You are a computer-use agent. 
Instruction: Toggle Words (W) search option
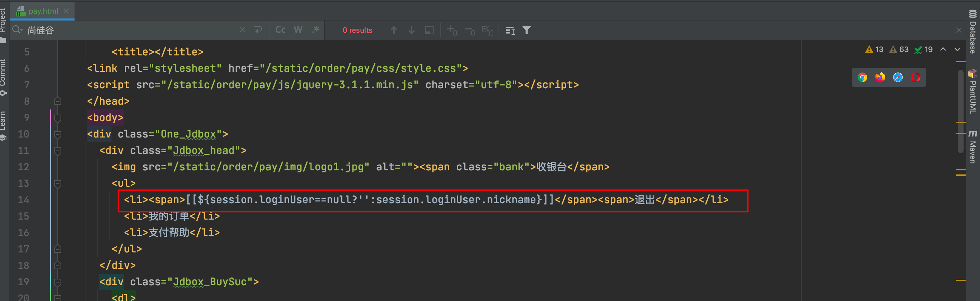(x=298, y=30)
